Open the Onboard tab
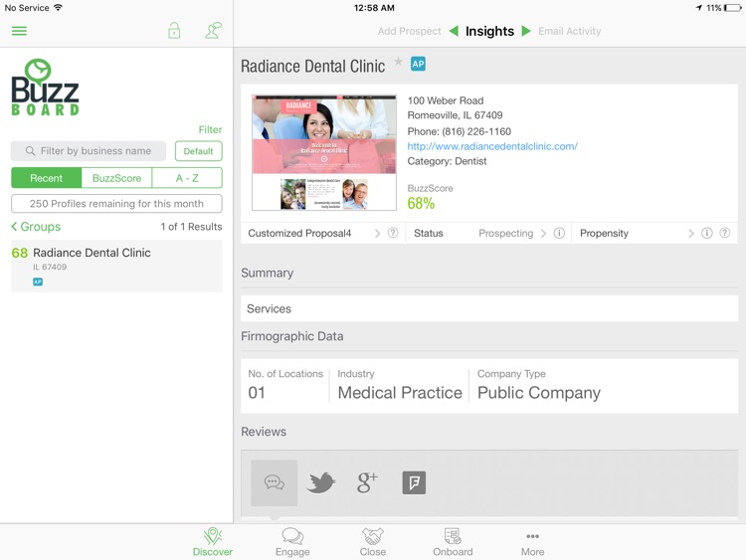 point(453,542)
